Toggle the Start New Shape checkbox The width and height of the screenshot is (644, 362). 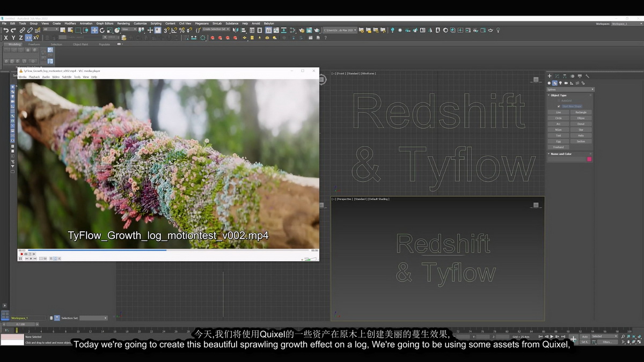coord(559,106)
